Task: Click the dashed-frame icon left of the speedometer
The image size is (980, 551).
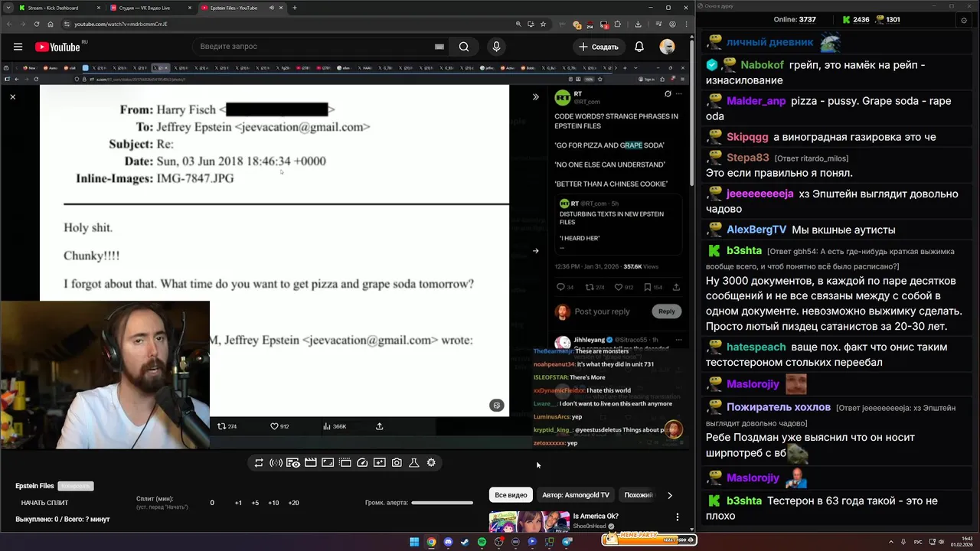Action: tap(345, 462)
